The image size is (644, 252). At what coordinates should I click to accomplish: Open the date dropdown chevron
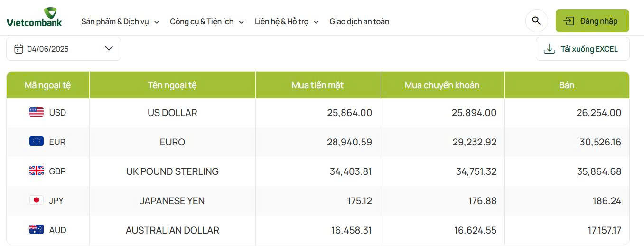109,48
